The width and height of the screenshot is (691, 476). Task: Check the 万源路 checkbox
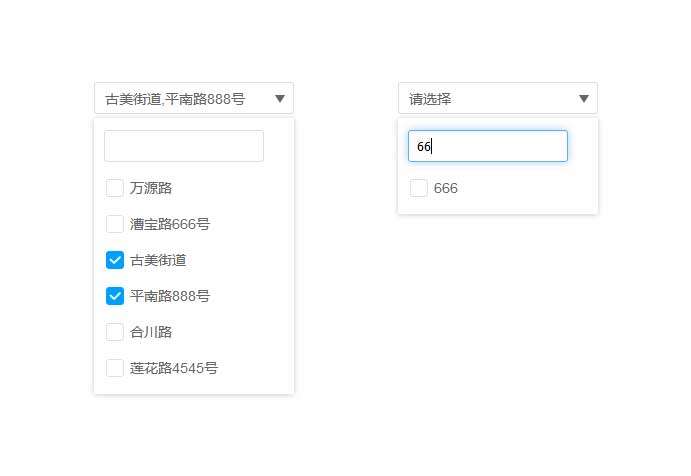(x=115, y=188)
